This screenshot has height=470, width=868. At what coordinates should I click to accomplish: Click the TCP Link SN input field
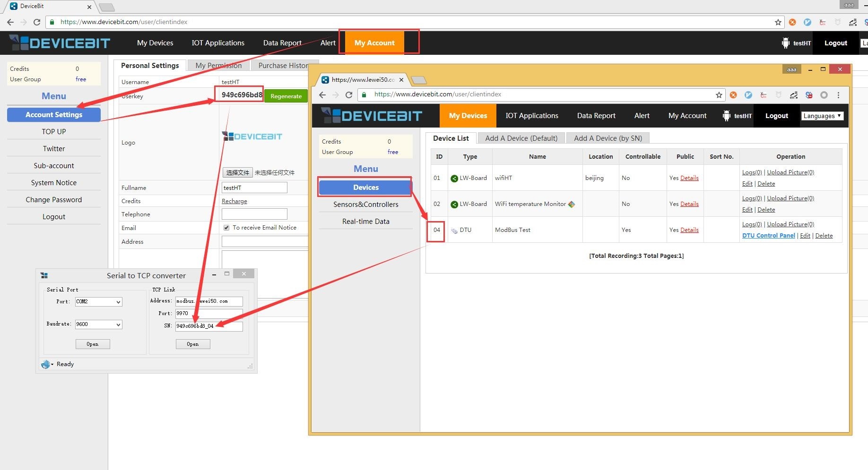pos(209,326)
